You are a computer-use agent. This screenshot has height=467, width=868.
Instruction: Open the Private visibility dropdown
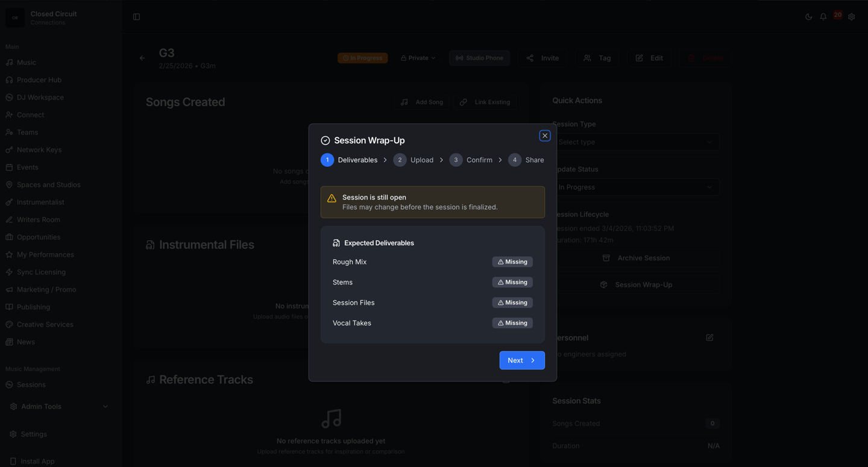click(x=418, y=58)
